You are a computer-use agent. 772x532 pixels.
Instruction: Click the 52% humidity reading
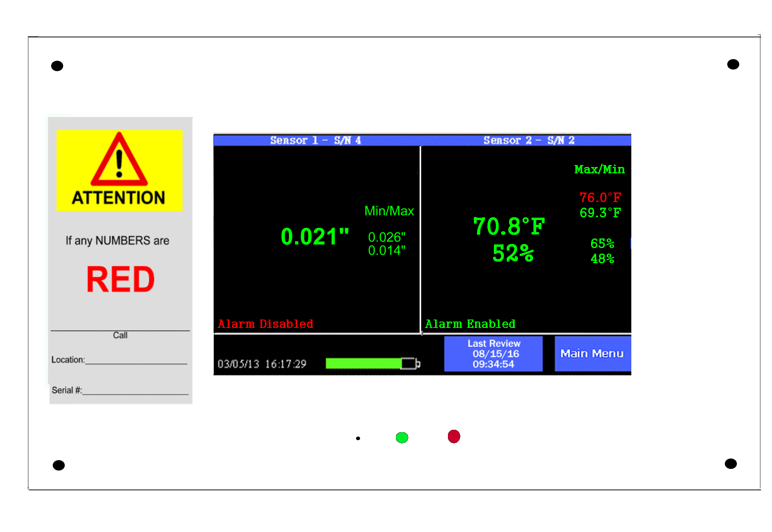coord(513,253)
